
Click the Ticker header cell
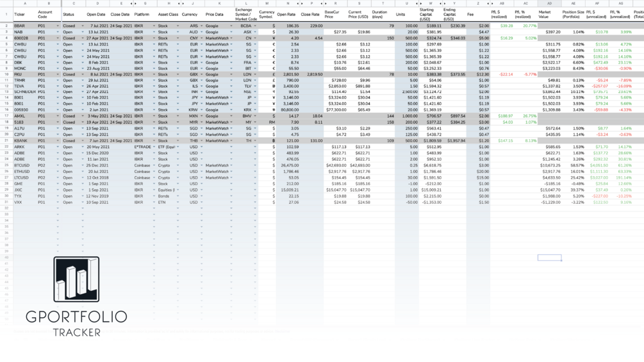(x=25, y=14)
